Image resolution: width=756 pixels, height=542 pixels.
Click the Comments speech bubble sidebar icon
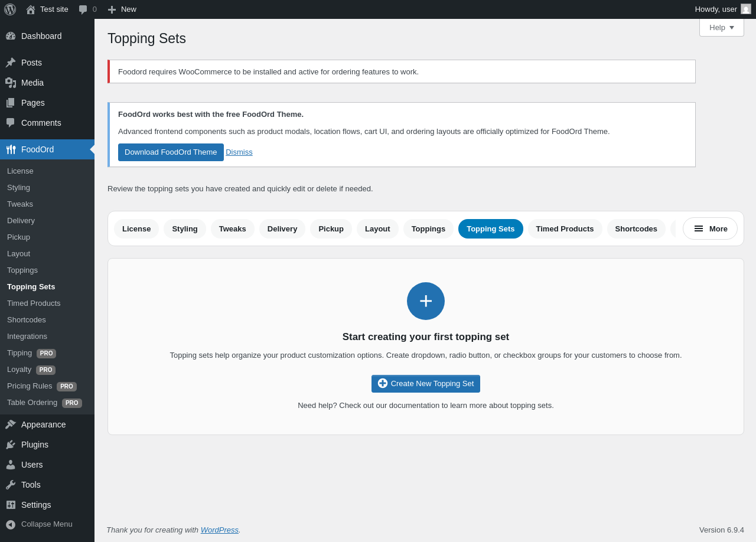tap(11, 123)
